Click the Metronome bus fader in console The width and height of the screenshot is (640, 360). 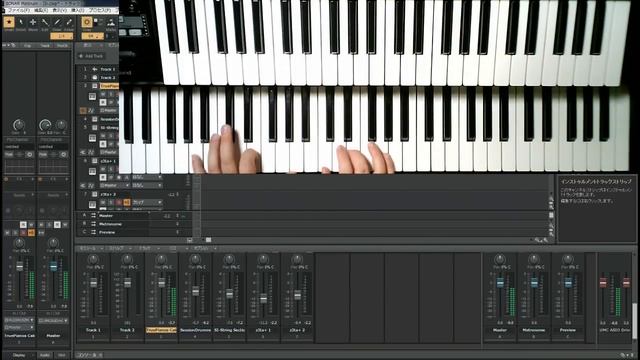534,282
